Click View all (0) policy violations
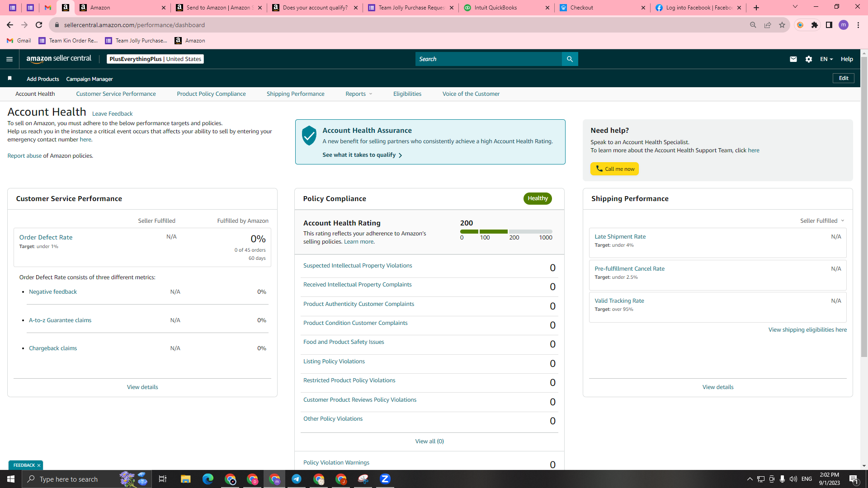868x488 pixels. [429, 441]
